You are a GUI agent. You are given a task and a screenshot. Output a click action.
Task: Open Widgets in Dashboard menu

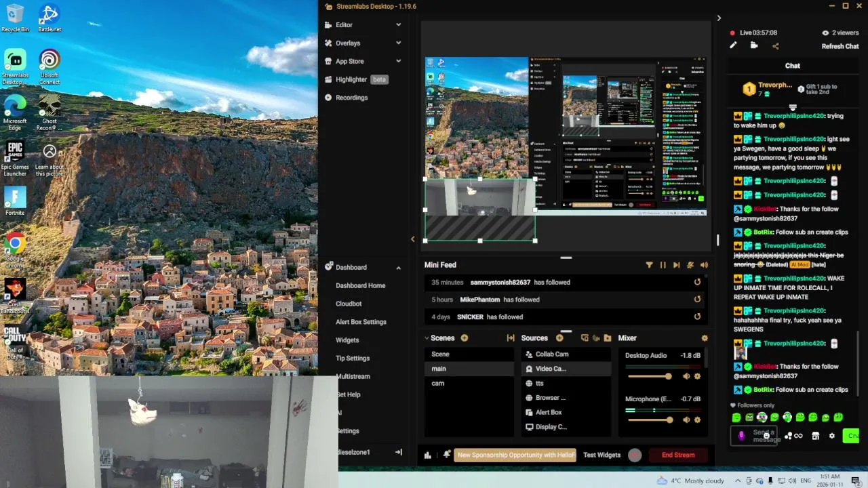point(347,340)
